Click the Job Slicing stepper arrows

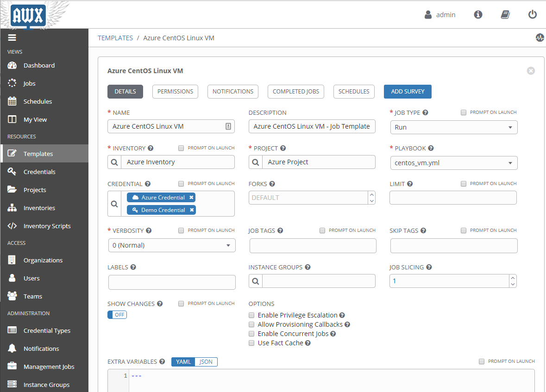click(x=513, y=281)
